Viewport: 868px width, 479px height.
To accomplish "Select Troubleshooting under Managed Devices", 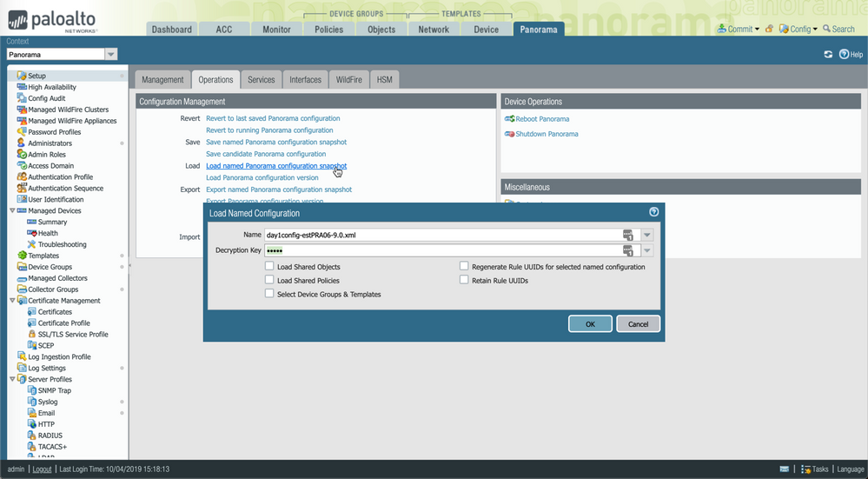I will (62, 244).
